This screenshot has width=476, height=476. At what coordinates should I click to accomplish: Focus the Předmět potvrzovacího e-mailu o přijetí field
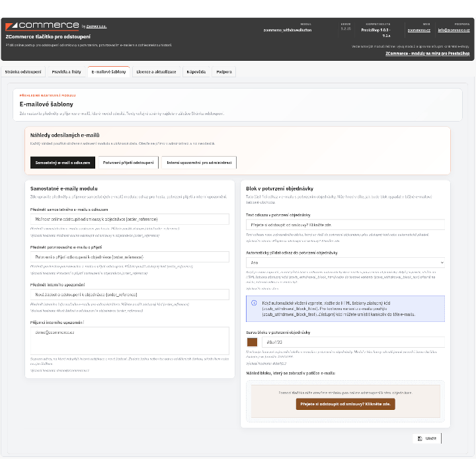pyautogui.click(x=130, y=257)
